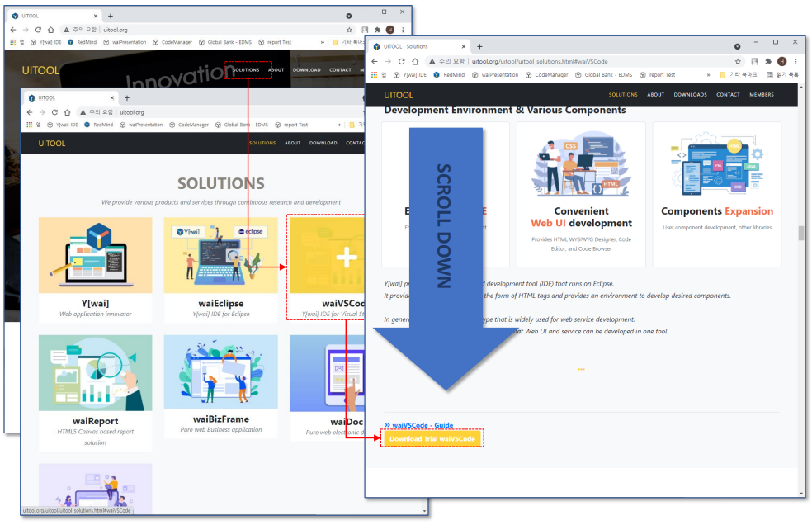Expand the hidden bookmarks chevron in the Solutions window
The width and height of the screenshot is (812, 525).
(708, 74)
